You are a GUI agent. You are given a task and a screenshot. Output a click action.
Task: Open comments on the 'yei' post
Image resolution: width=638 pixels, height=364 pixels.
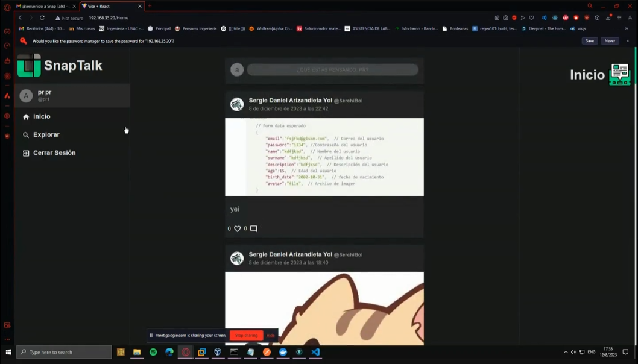click(254, 229)
